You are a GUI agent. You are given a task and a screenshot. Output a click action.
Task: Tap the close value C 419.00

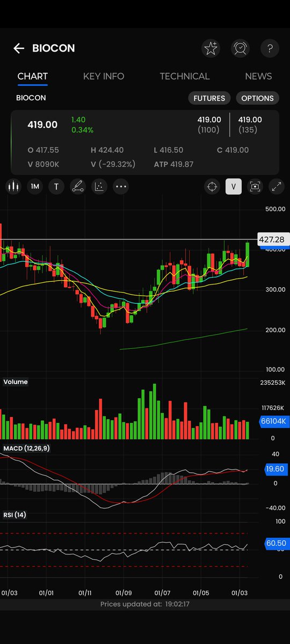coord(233,150)
